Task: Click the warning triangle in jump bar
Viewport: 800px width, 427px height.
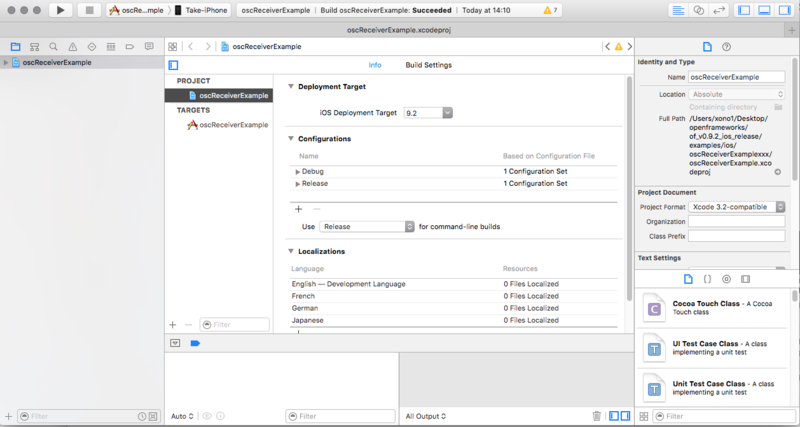Action: (618, 47)
